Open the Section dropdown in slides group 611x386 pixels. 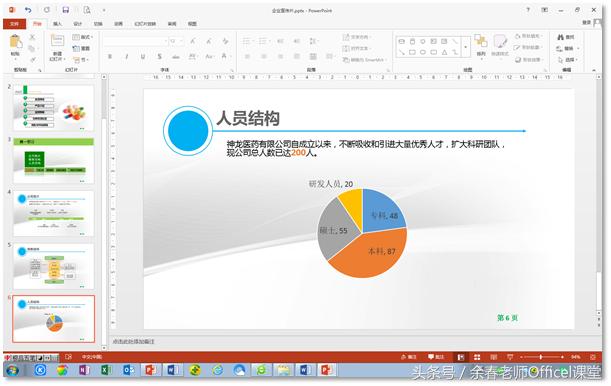tap(81, 60)
